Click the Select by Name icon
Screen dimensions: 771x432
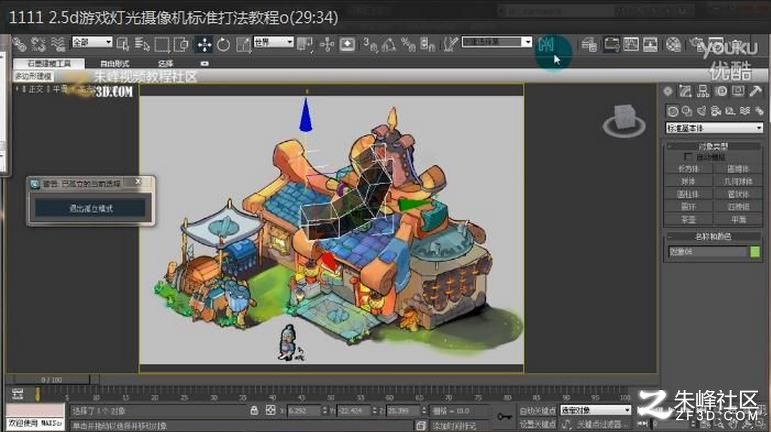(x=142, y=45)
